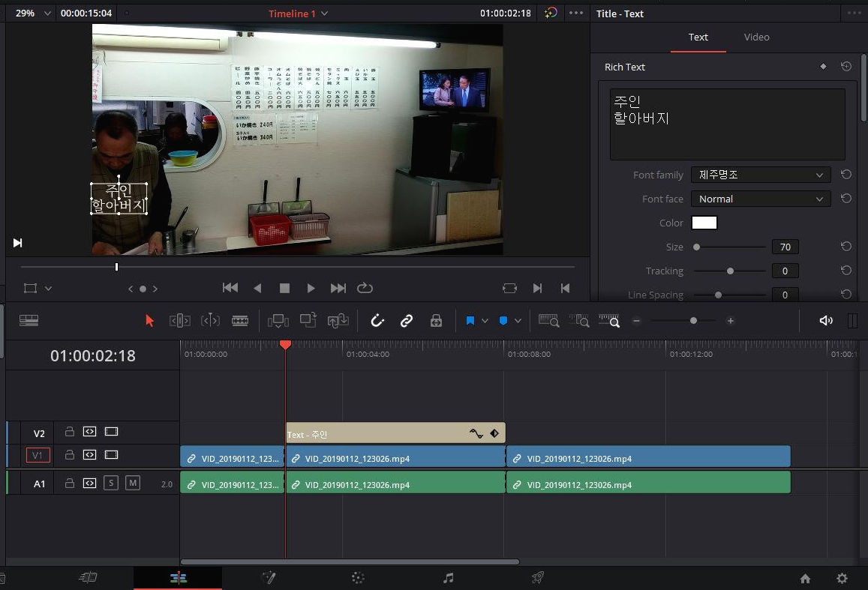Image resolution: width=868 pixels, height=590 pixels.
Task: Toggle Position Lock icon
Action: point(436,321)
